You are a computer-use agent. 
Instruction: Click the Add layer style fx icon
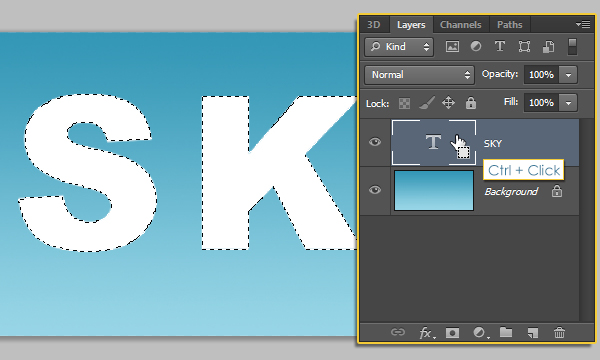[427, 333]
